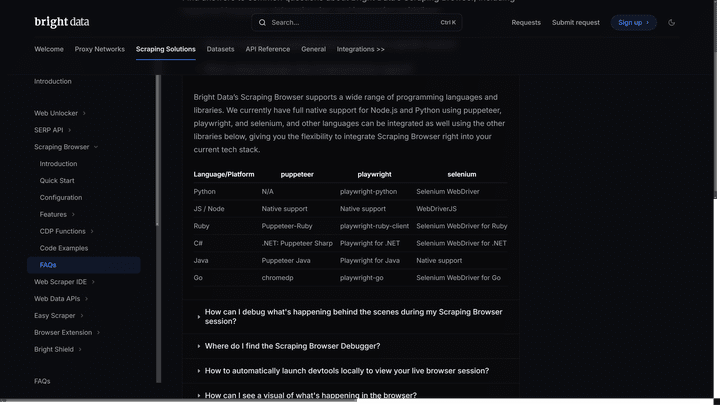Switch to the Proxy Networks tab
Screen dimensions: 720x405
(100, 49)
